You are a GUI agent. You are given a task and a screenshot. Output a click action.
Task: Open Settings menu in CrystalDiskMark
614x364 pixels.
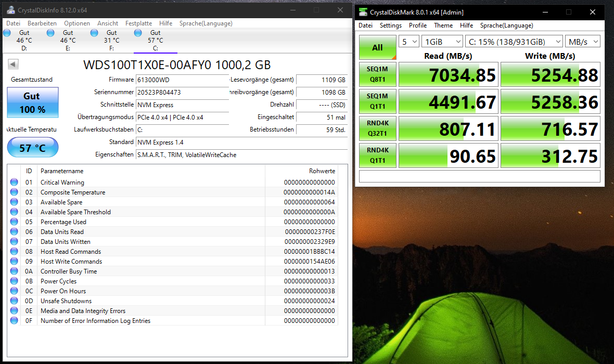[391, 25]
